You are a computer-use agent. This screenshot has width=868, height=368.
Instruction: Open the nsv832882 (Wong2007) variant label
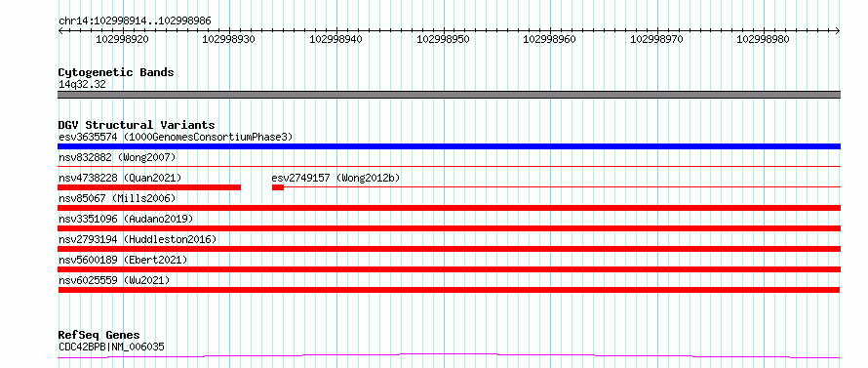[x=117, y=157]
